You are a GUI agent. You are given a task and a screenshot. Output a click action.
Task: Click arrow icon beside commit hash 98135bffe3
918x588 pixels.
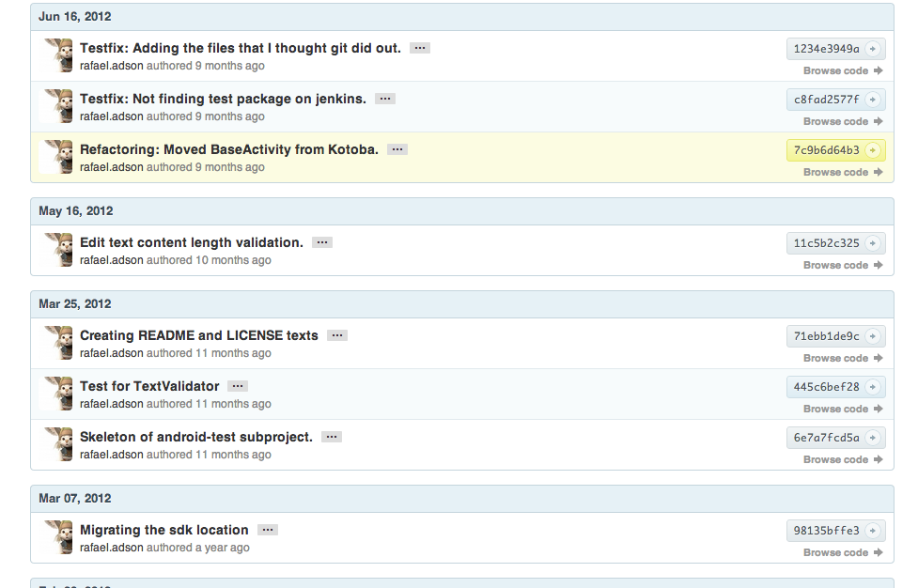point(872,531)
